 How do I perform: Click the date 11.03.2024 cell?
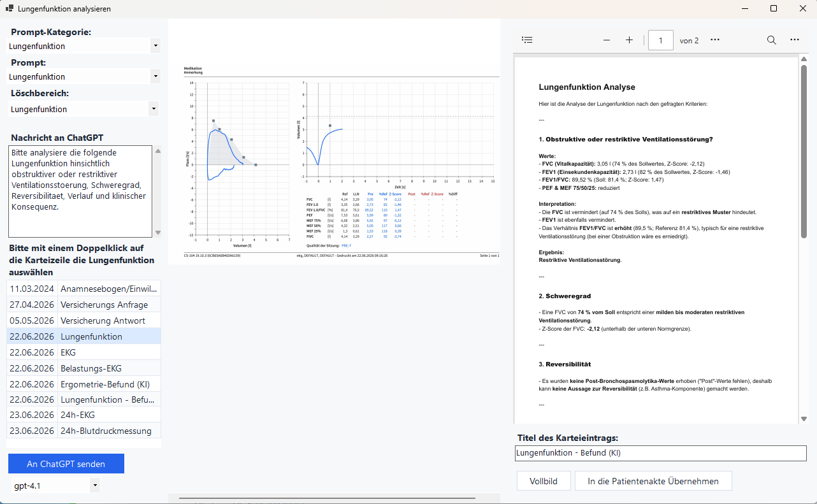(x=32, y=289)
